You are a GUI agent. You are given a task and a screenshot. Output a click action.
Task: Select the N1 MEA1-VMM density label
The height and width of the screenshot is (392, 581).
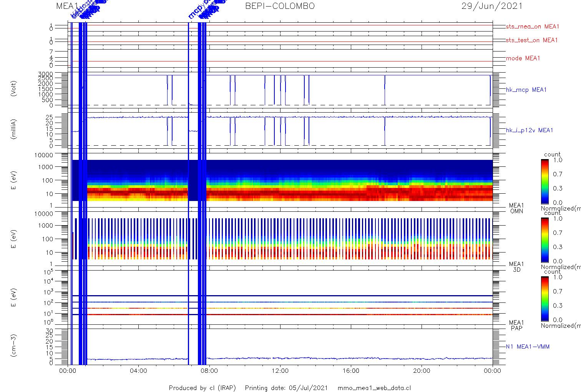click(528, 346)
